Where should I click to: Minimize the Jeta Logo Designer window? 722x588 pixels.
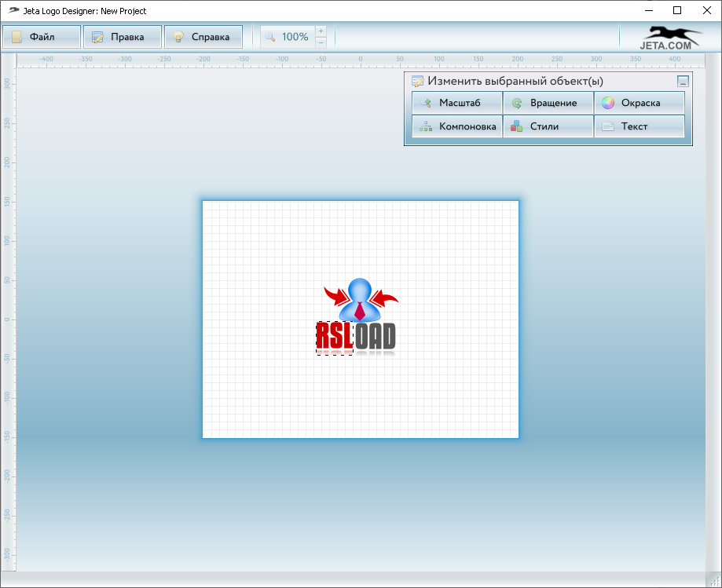[649, 10]
